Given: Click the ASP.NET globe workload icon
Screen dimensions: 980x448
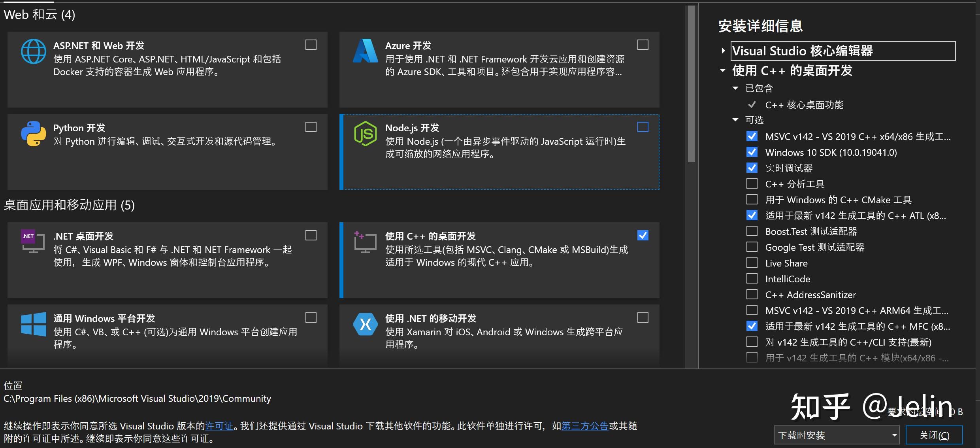Looking at the screenshot, I should point(34,51).
